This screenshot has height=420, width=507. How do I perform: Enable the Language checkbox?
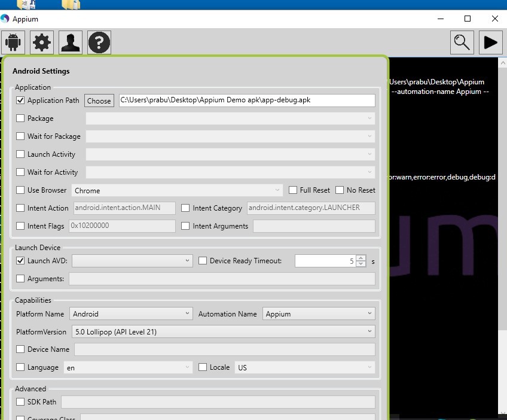(x=20, y=367)
